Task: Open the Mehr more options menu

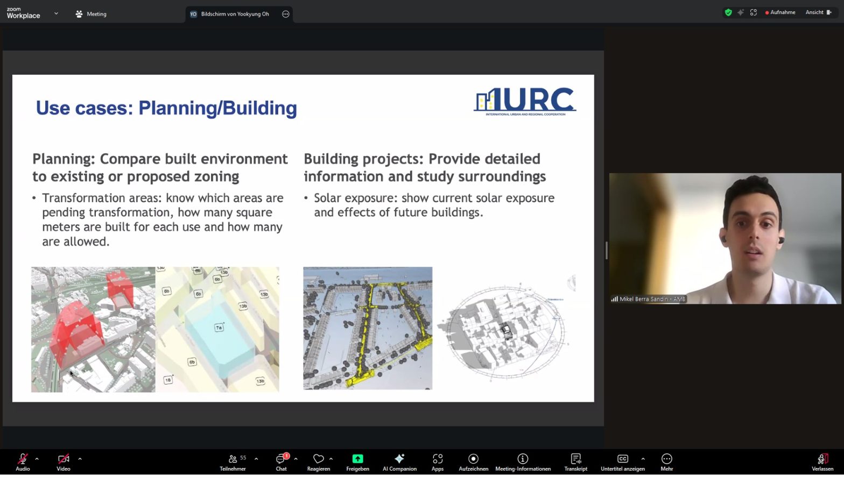Action: pyautogui.click(x=666, y=461)
